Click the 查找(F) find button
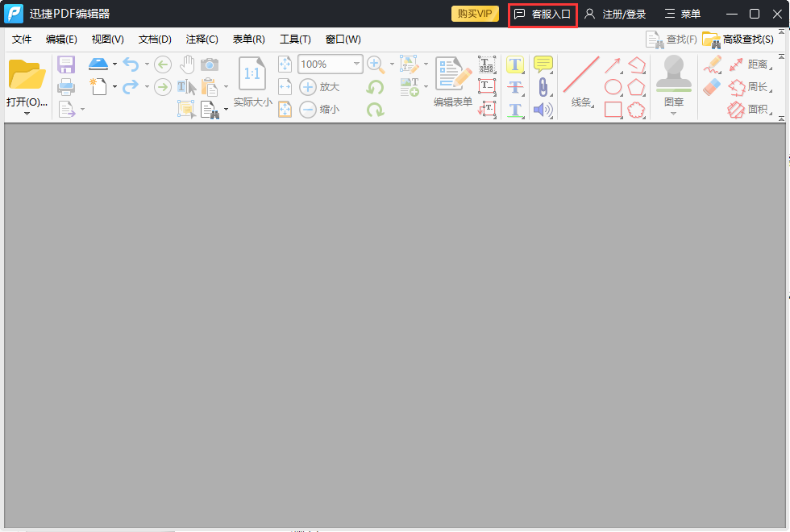The image size is (790, 532). (671, 39)
